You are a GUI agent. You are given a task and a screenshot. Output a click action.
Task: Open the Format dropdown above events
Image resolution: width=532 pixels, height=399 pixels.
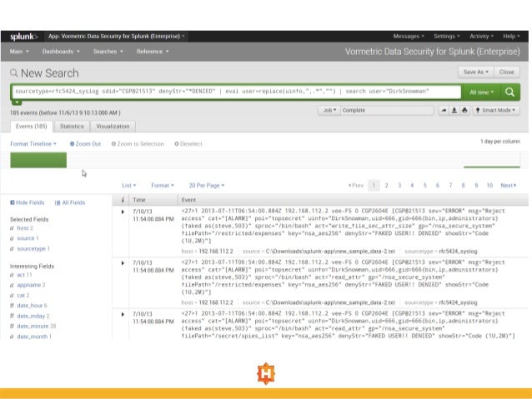point(163,186)
